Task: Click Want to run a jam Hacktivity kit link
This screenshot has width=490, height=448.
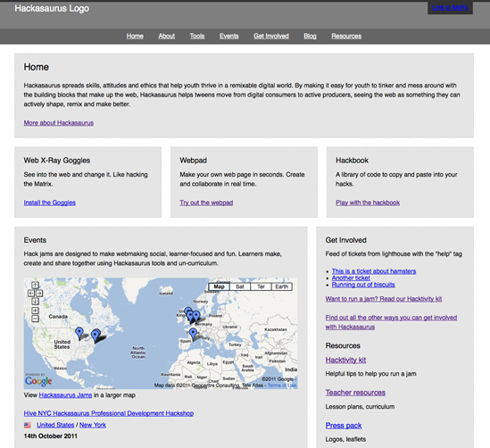Action: [384, 299]
